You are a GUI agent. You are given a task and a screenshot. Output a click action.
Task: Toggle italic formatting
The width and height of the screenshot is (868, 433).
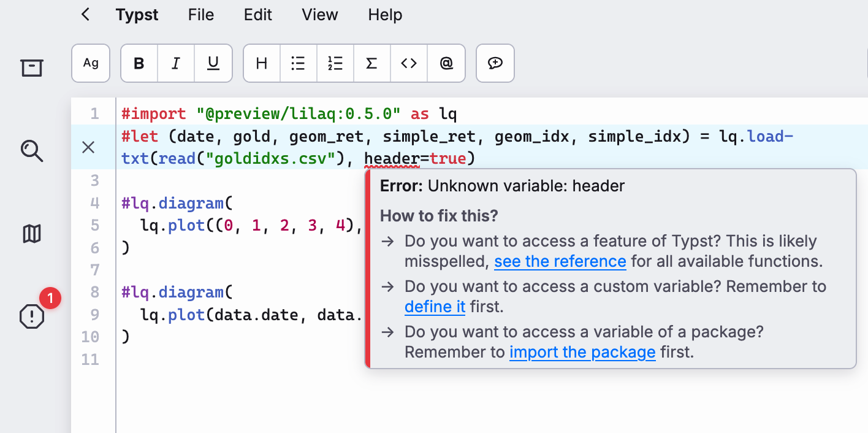(176, 63)
